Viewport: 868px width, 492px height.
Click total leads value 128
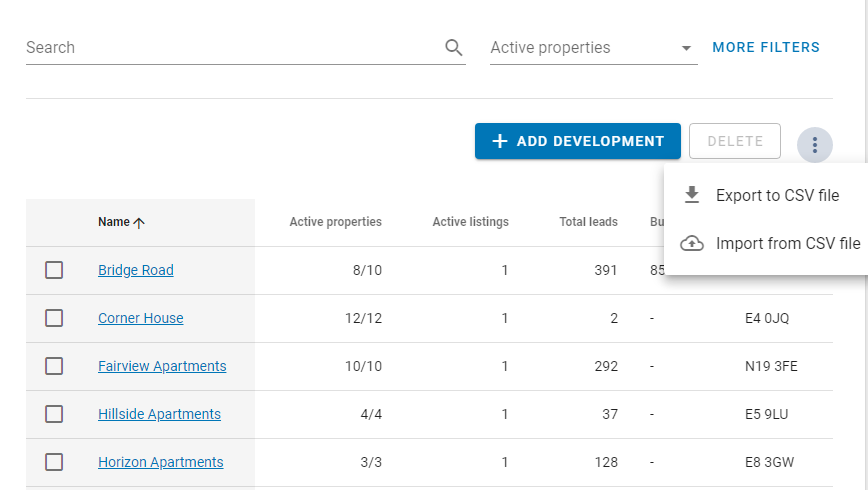pos(606,462)
